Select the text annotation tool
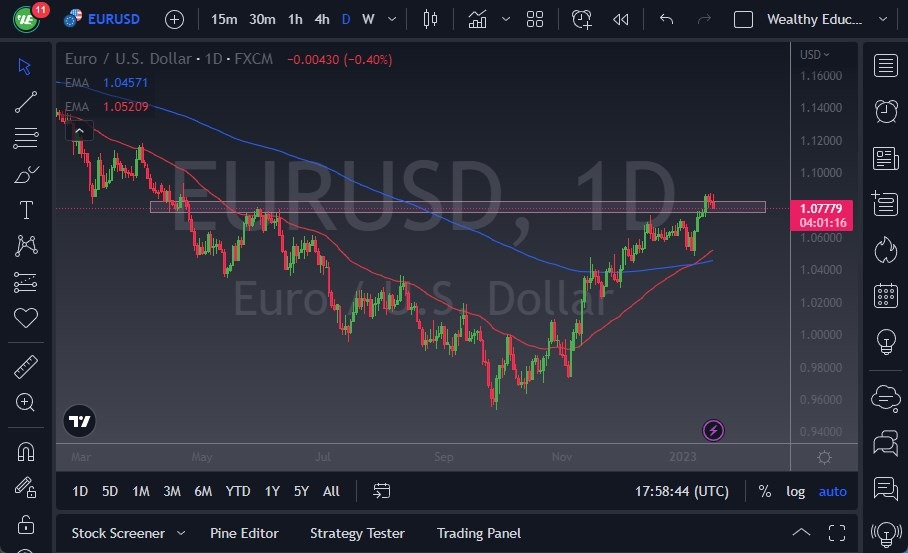The image size is (908, 553). point(26,210)
